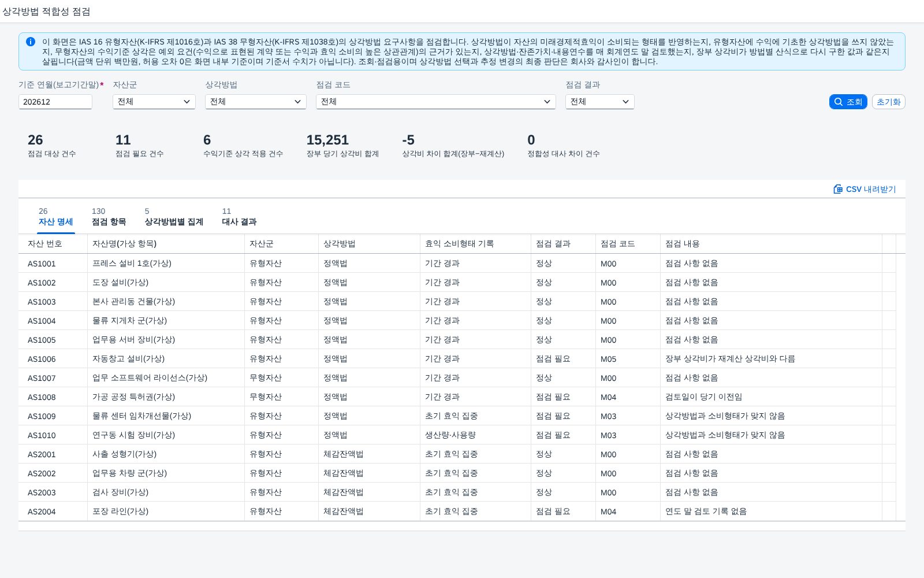This screenshot has width=924, height=578.
Task: Click the 기준 연월 input field
Action: (55, 102)
